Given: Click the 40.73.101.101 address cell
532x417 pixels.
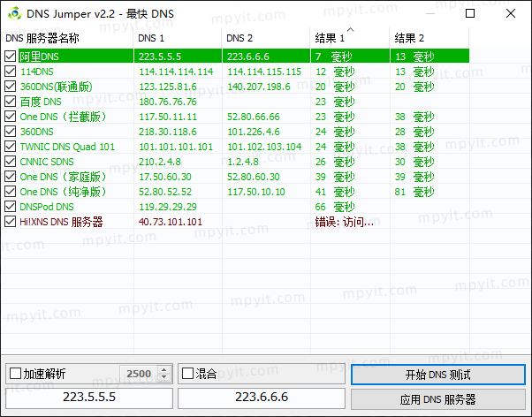Looking at the screenshot, I should point(171,222).
